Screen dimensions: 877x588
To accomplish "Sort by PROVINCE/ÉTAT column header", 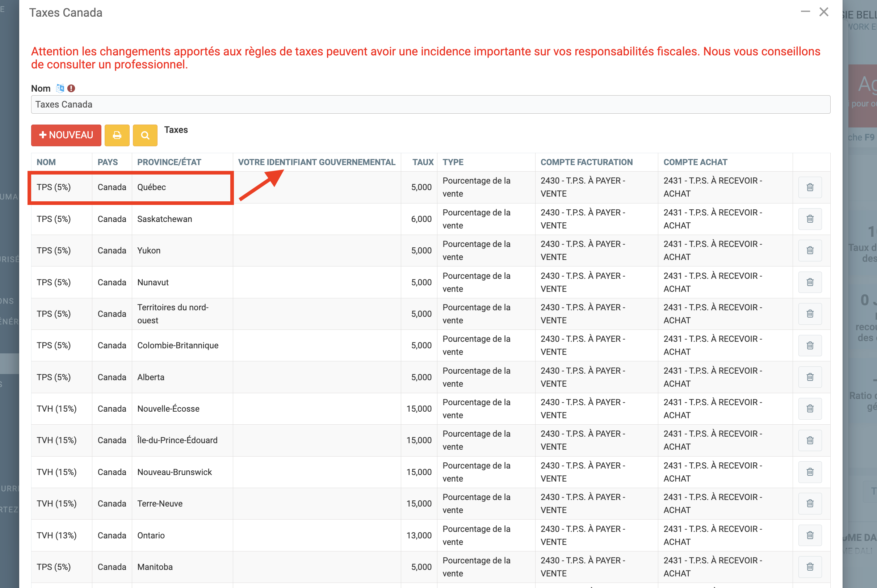I will point(169,162).
